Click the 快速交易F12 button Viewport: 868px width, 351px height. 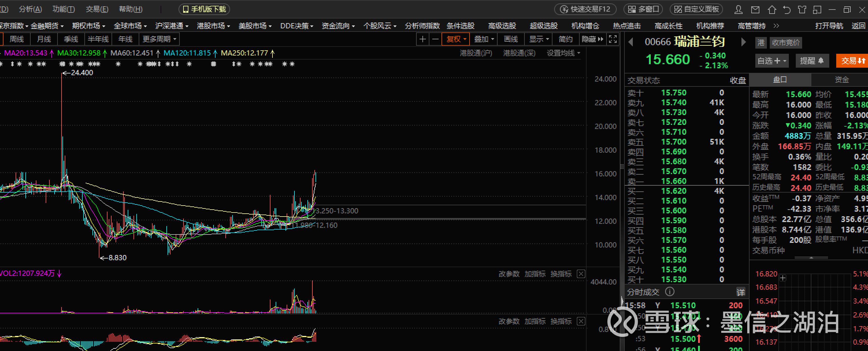coord(585,10)
